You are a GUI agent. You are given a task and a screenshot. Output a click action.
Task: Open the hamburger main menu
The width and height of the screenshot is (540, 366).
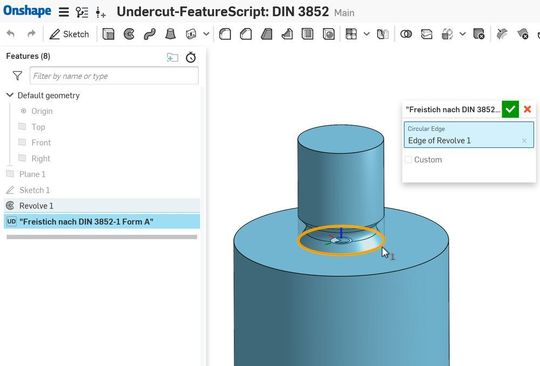click(x=64, y=12)
